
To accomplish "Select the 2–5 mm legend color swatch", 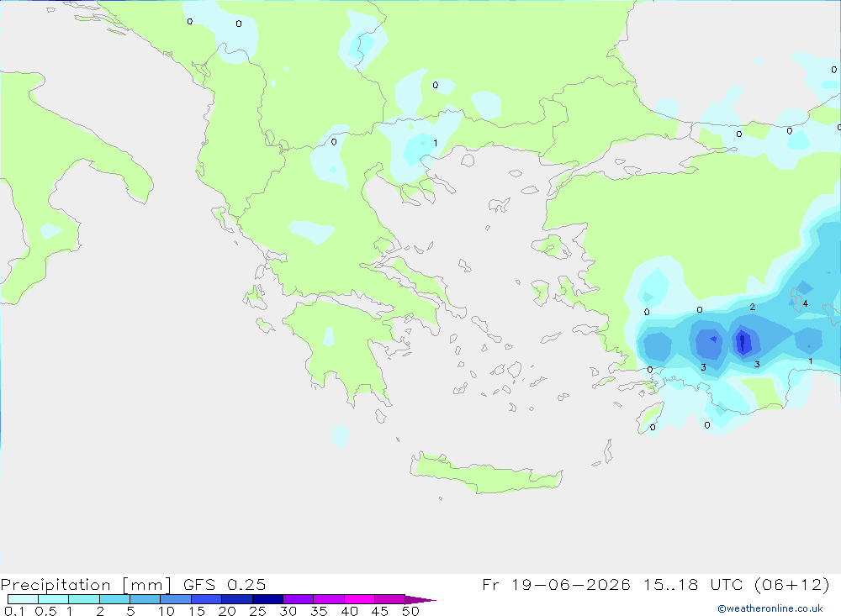I will click(114, 599).
